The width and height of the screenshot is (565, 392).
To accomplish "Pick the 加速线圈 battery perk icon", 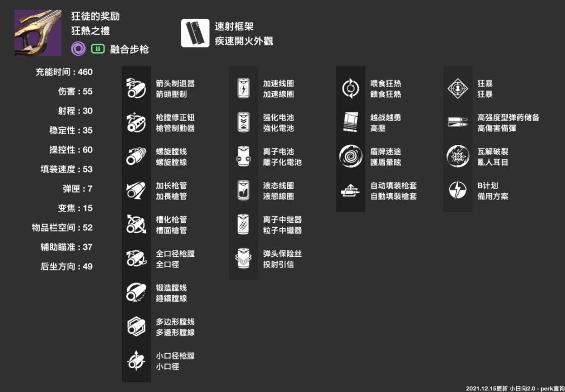I will point(243,89).
